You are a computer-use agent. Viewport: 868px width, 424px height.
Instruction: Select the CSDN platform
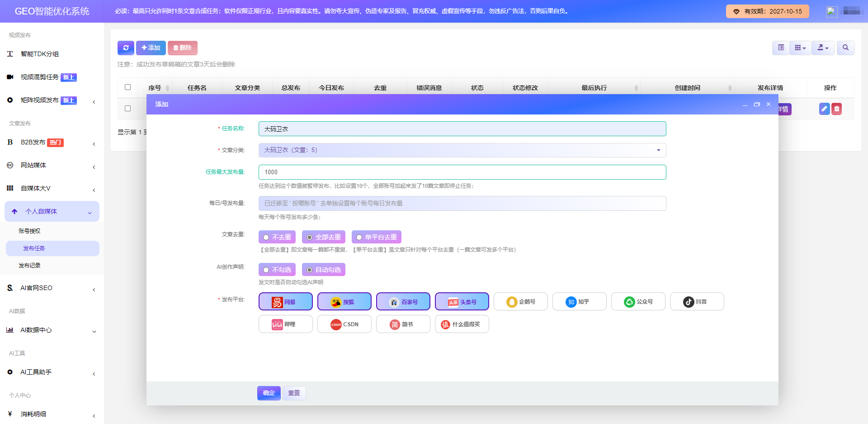(x=344, y=324)
